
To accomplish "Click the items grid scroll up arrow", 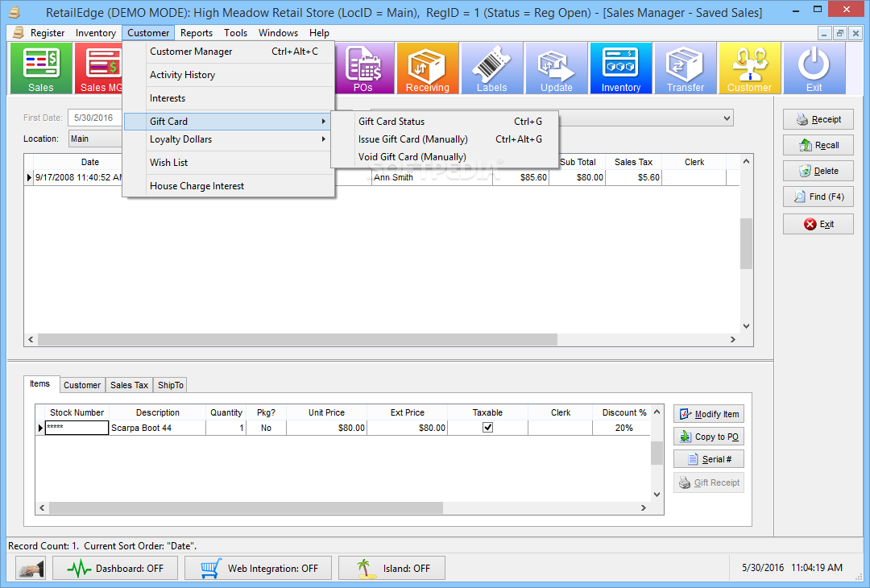I will point(657,412).
